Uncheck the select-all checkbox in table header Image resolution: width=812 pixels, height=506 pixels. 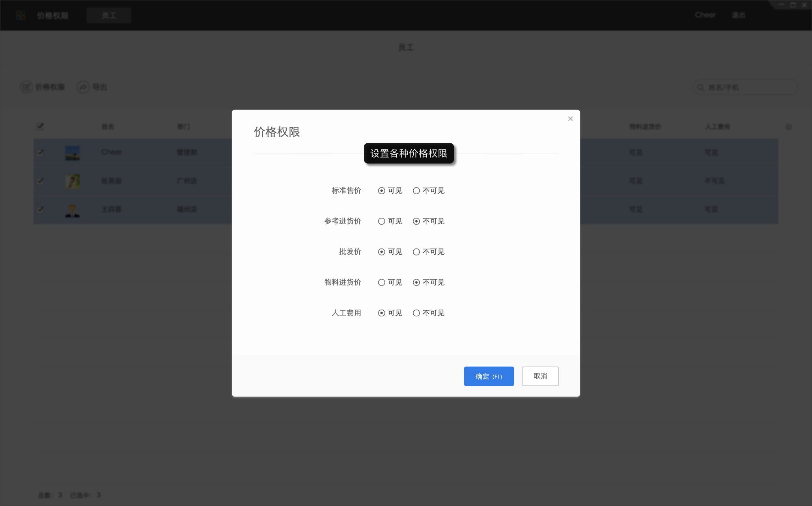40,127
